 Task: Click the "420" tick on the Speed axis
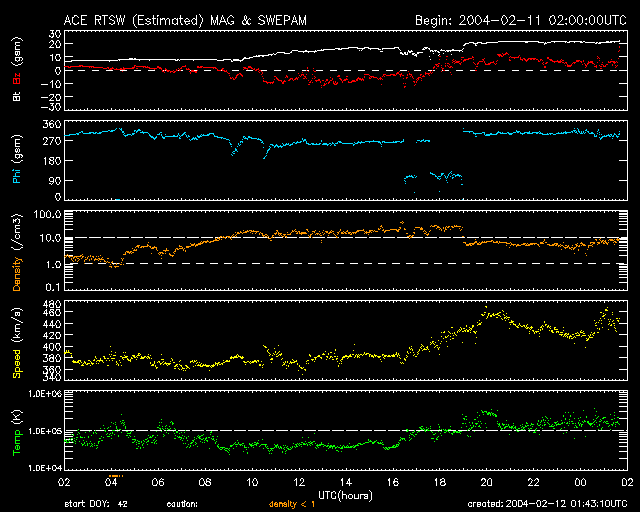[52, 335]
